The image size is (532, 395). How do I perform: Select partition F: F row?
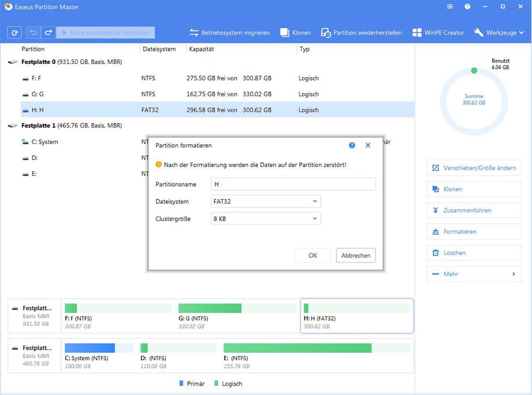coord(217,78)
